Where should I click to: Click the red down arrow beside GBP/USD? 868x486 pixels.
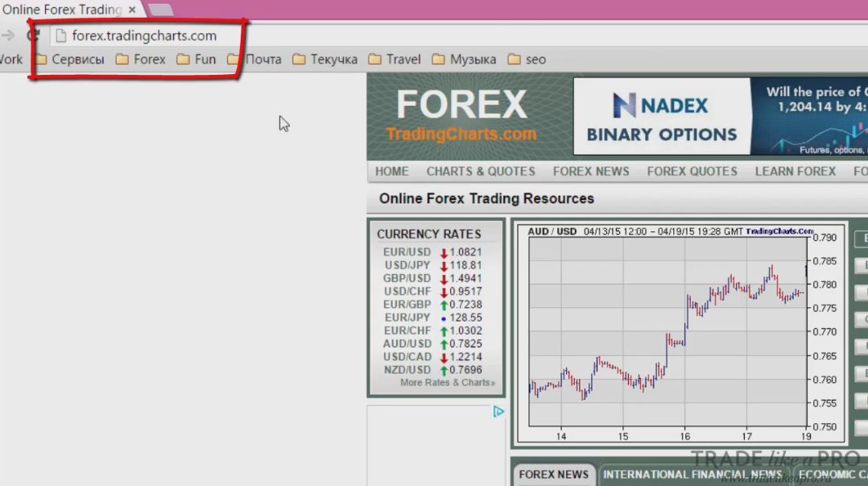click(x=444, y=280)
